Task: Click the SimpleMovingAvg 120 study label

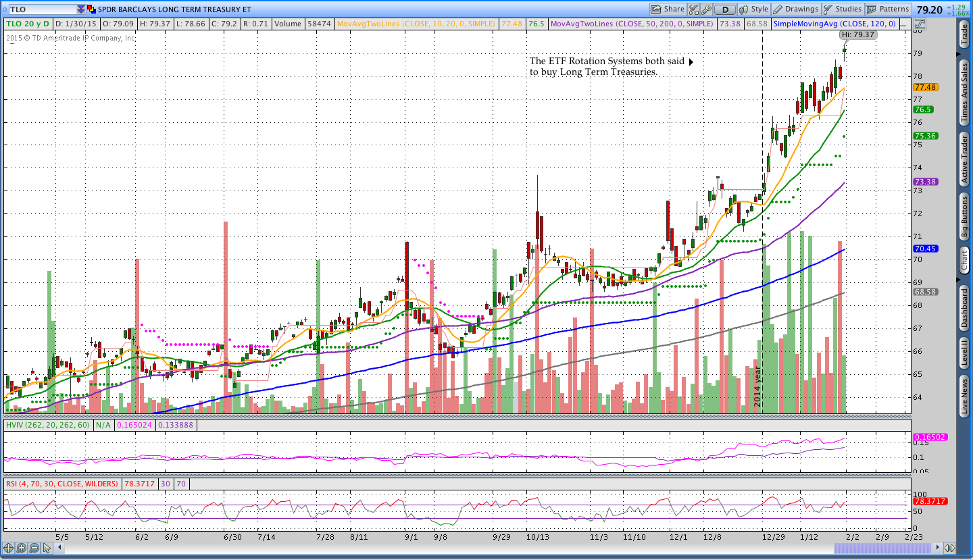Action: 836,24
